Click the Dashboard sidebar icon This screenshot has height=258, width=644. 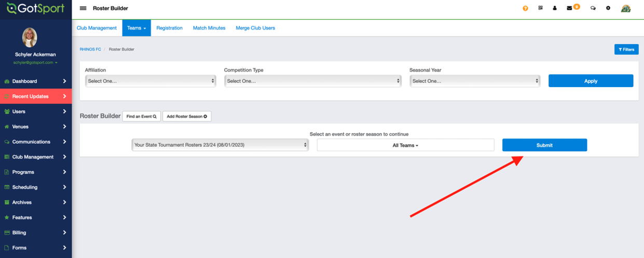tap(7, 81)
